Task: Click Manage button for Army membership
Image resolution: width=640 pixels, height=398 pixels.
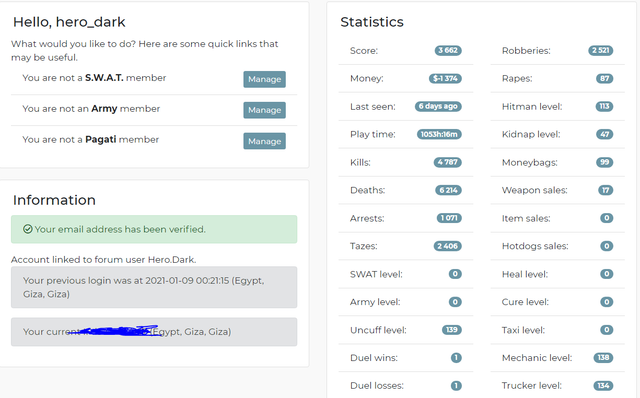Action: pos(264,110)
